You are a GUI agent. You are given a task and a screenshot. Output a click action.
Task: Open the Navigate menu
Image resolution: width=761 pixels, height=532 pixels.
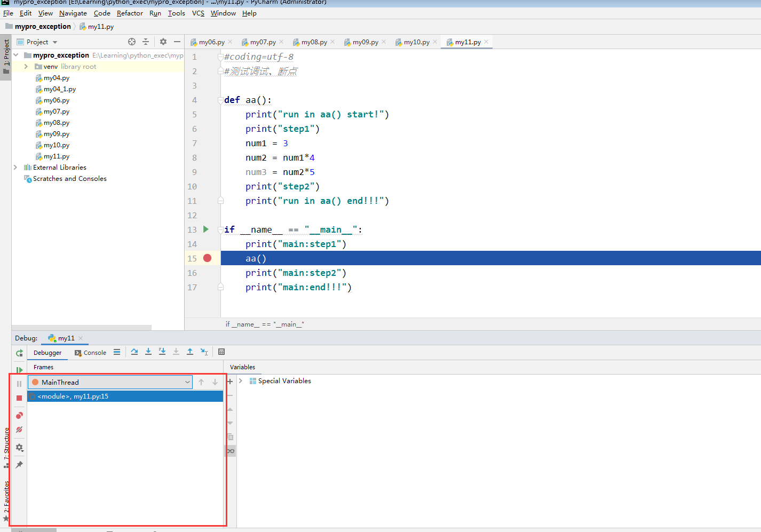(x=73, y=13)
